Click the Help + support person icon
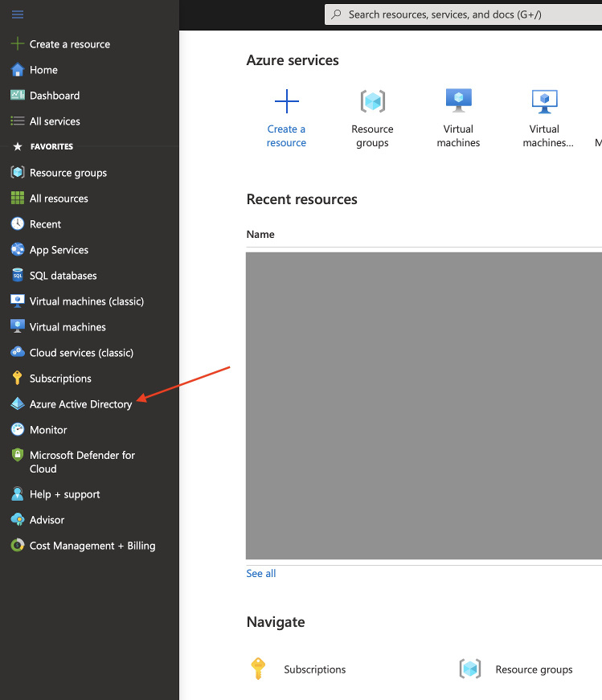Image resolution: width=602 pixels, height=700 pixels. pyautogui.click(x=18, y=493)
